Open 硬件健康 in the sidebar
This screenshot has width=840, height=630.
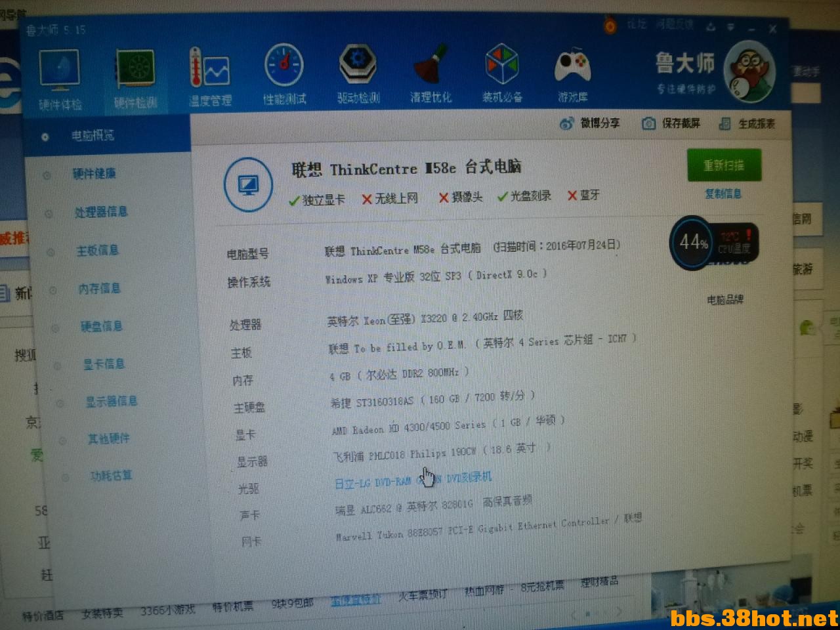(94, 173)
